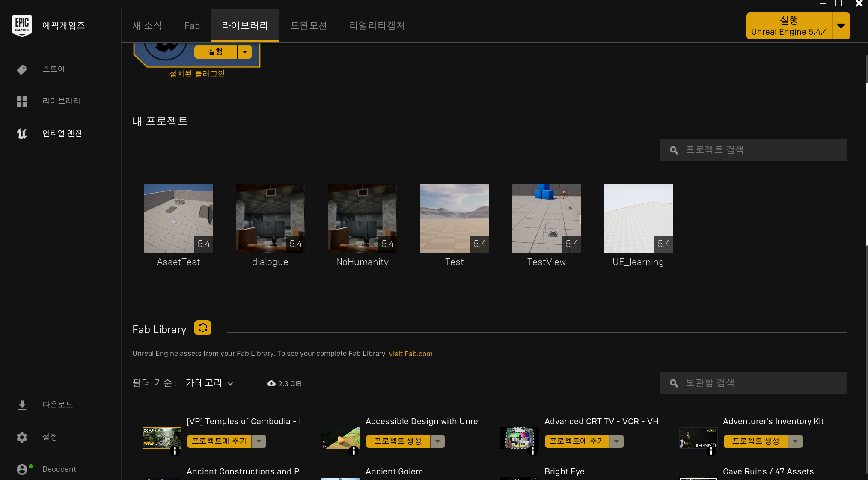Image resolution: width=868 pixels, height=480 pixels.
Task: Refresh the Fab Library with the sync icon
Action: tap(203, 328)
